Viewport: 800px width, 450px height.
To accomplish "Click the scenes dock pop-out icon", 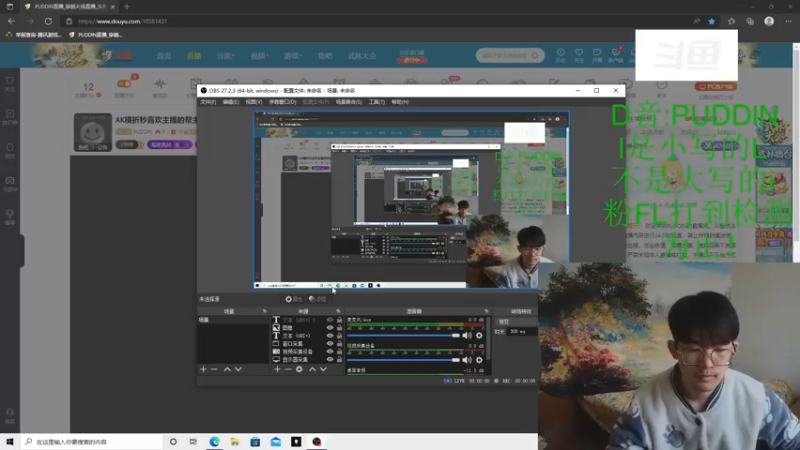I will point(264,311).
